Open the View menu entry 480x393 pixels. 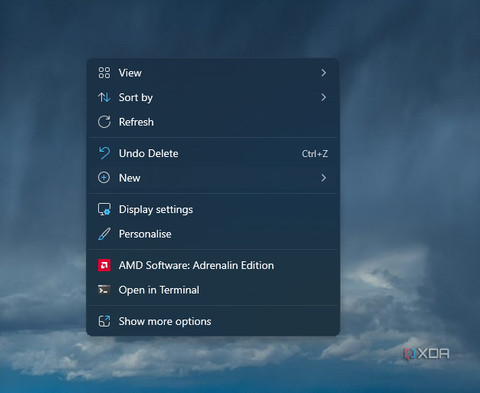point(213,73)
